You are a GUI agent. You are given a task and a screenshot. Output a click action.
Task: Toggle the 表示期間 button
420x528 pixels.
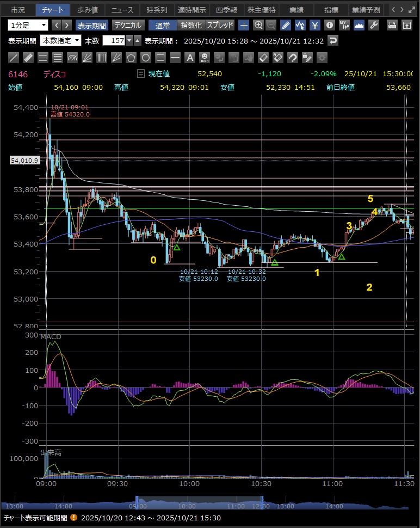click(92, 25)
